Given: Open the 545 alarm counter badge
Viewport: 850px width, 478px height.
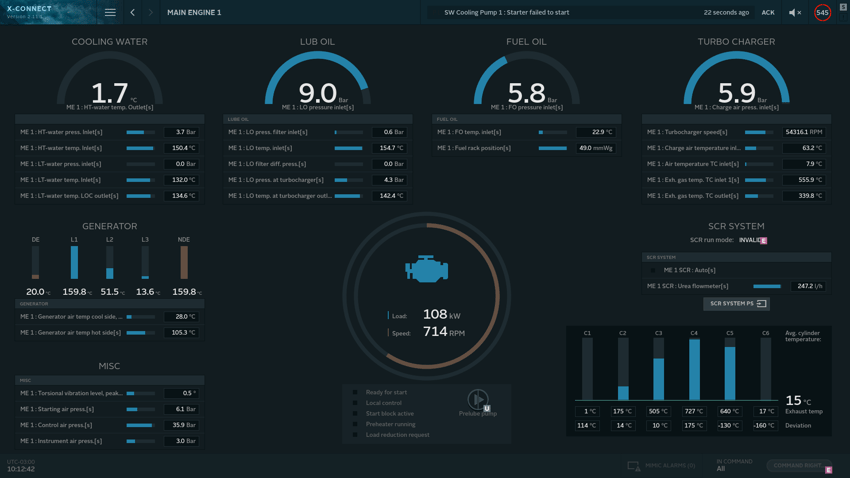Looking at the screenshot, I should tap(822, 13).
